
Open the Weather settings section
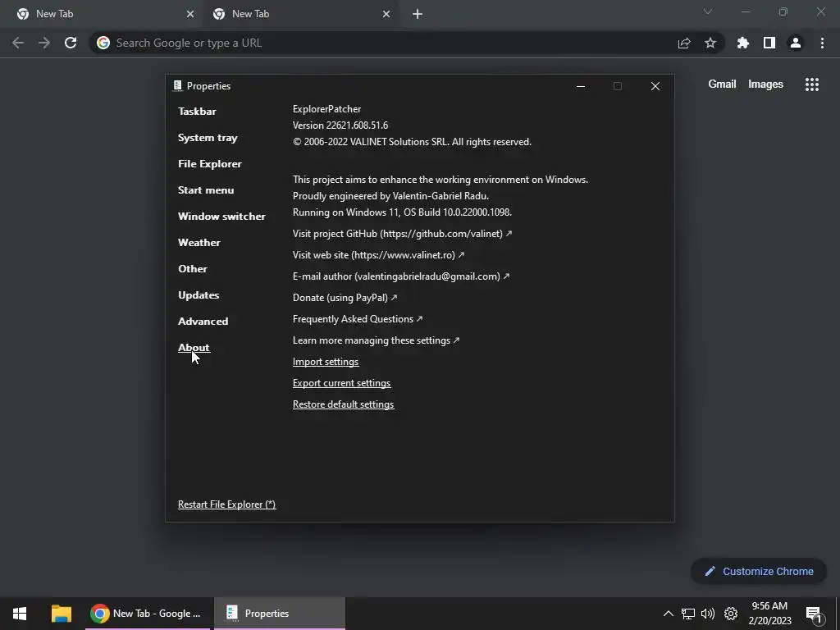199,243
